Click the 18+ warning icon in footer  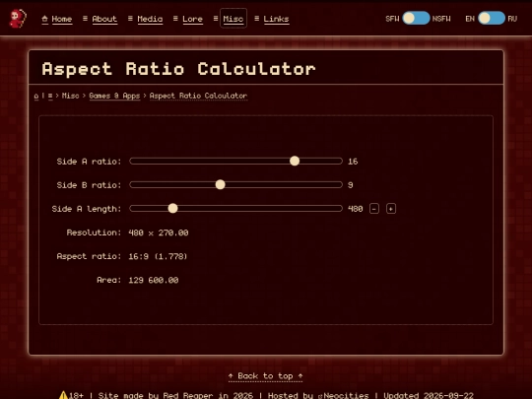(63, 395)
